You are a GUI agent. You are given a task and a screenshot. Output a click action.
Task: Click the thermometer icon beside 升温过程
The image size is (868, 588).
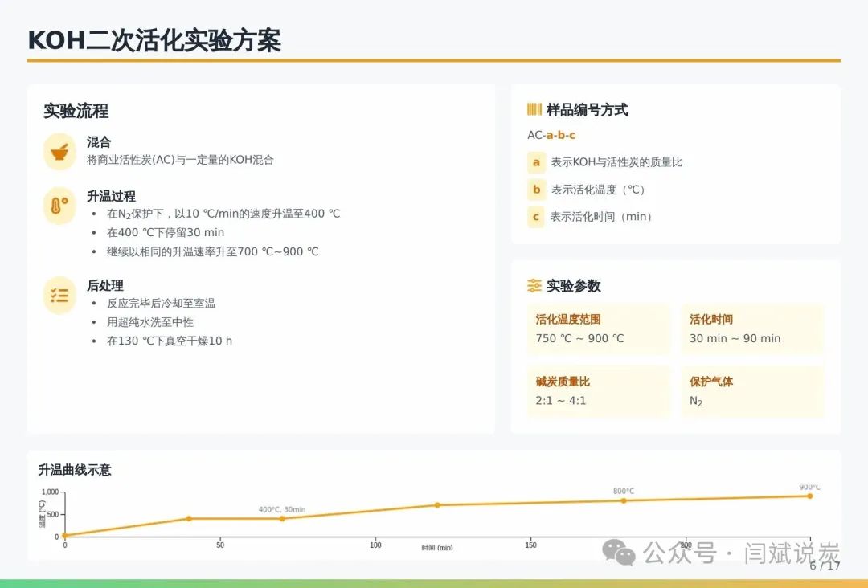tap(59, 206)
